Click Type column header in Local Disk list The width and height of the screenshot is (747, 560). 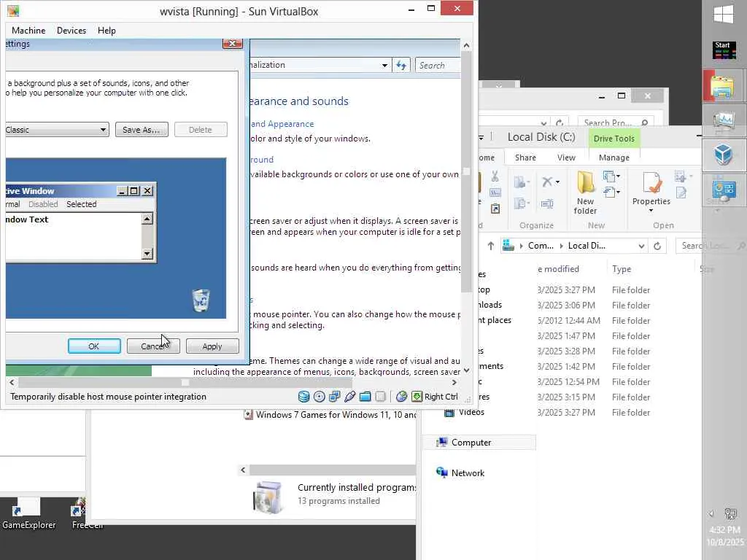coord(622,269)
